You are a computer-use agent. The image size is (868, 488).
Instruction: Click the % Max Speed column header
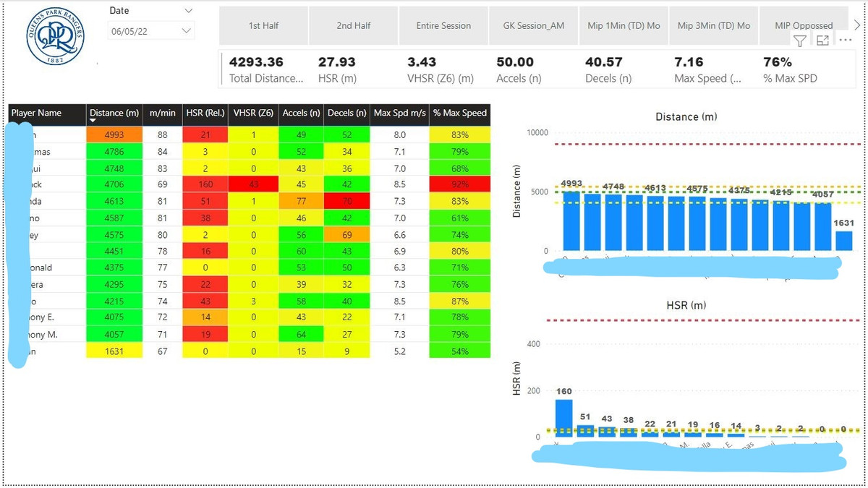click(459, 113)
